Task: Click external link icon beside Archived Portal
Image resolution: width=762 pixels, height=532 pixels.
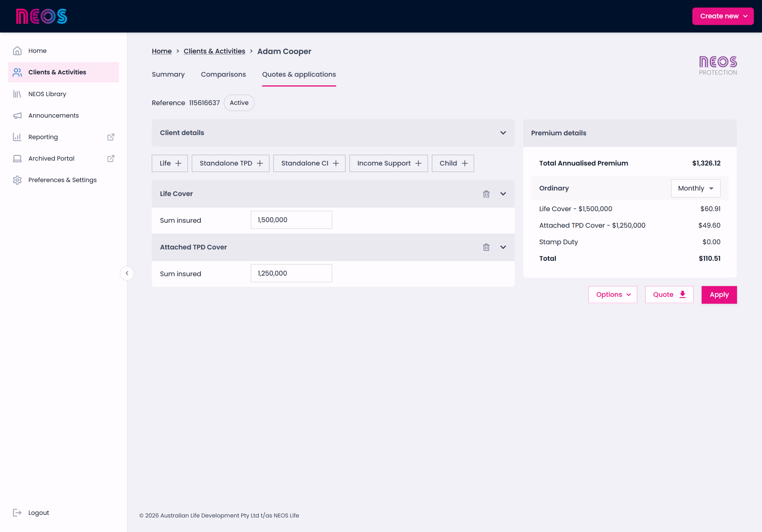Action: pos(111,159)
